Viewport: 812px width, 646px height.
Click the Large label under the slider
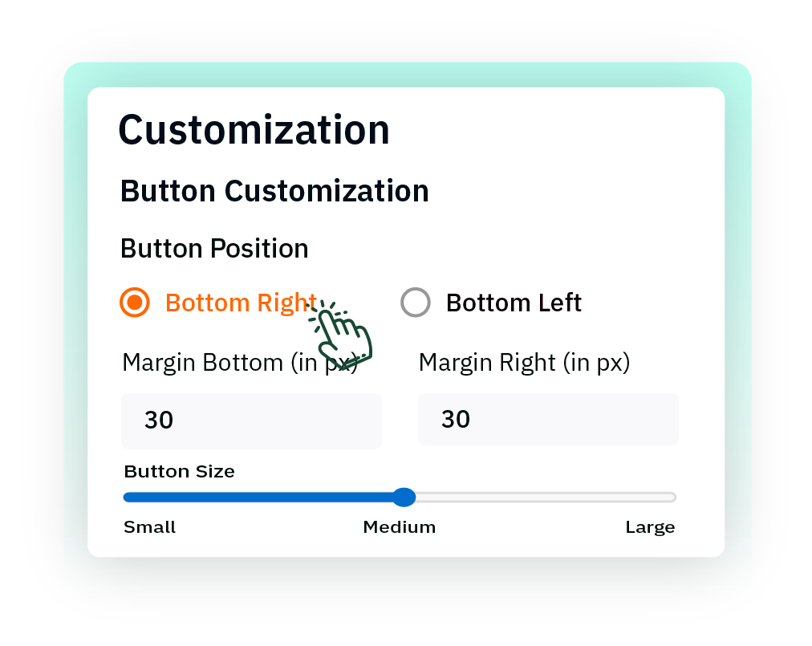pyautogui.click(x=650, y=527)
